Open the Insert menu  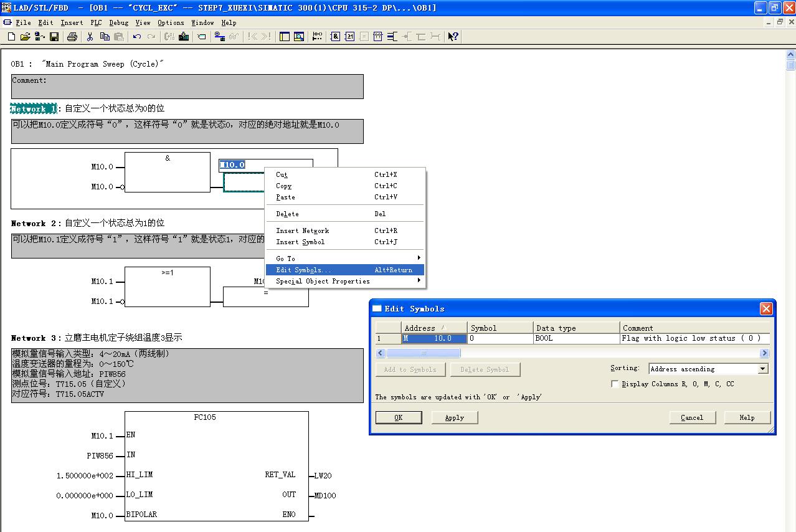click(x=72, y=22)
